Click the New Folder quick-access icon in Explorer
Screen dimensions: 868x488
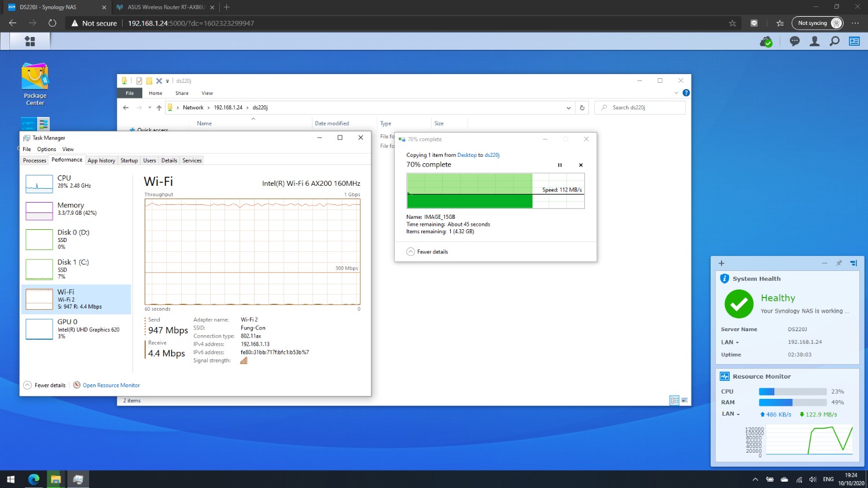tap(149, 81)
